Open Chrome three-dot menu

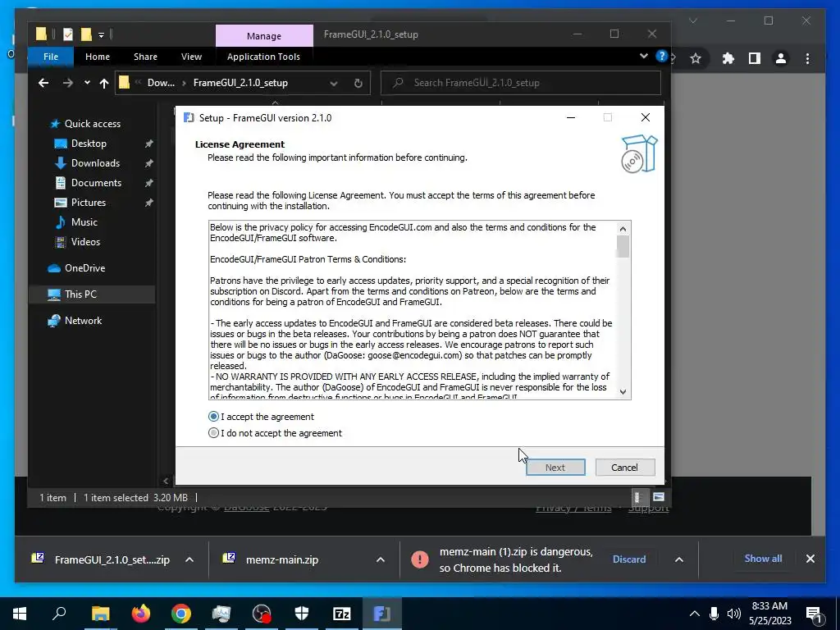807,58
